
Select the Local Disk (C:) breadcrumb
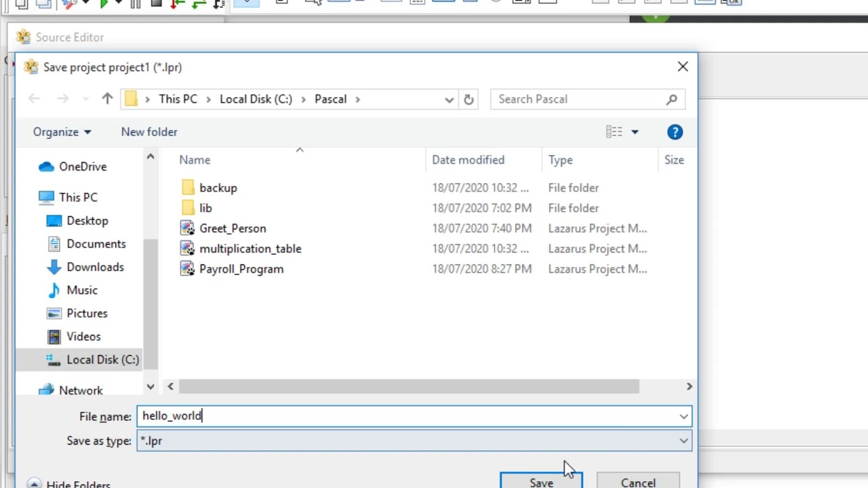pos(256,99)
